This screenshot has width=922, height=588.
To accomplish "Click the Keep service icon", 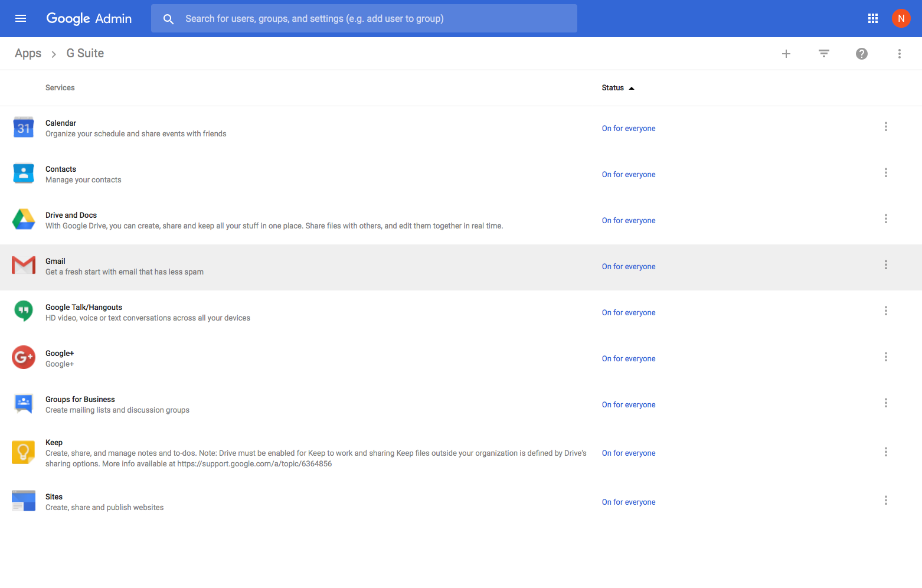I will [x=23, y=452].
